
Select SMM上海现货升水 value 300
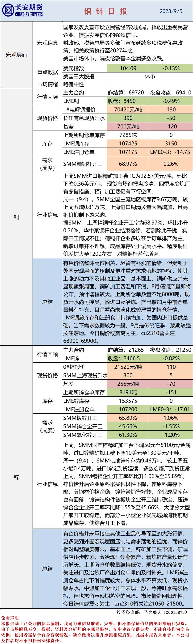click(128, 376)
